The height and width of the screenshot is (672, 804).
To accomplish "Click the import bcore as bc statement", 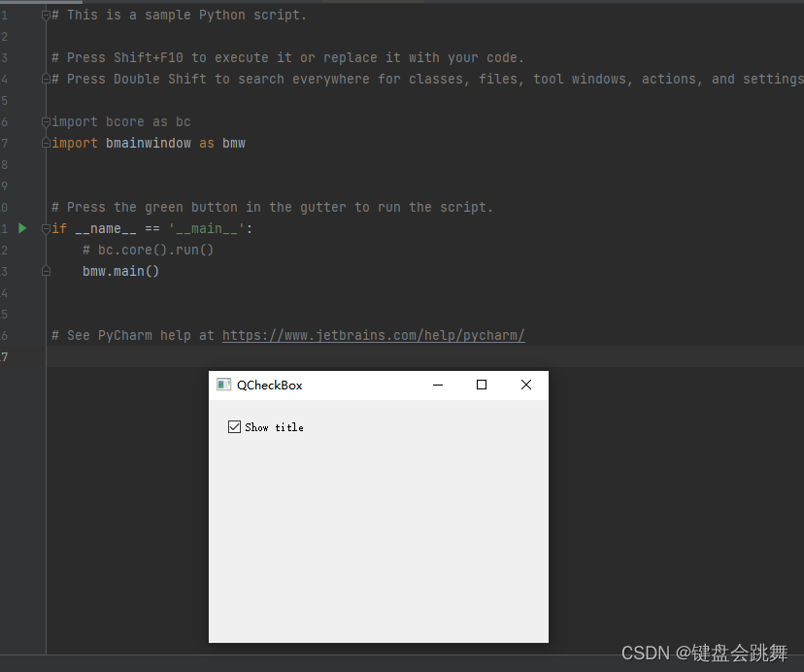I will coord(124,121).
